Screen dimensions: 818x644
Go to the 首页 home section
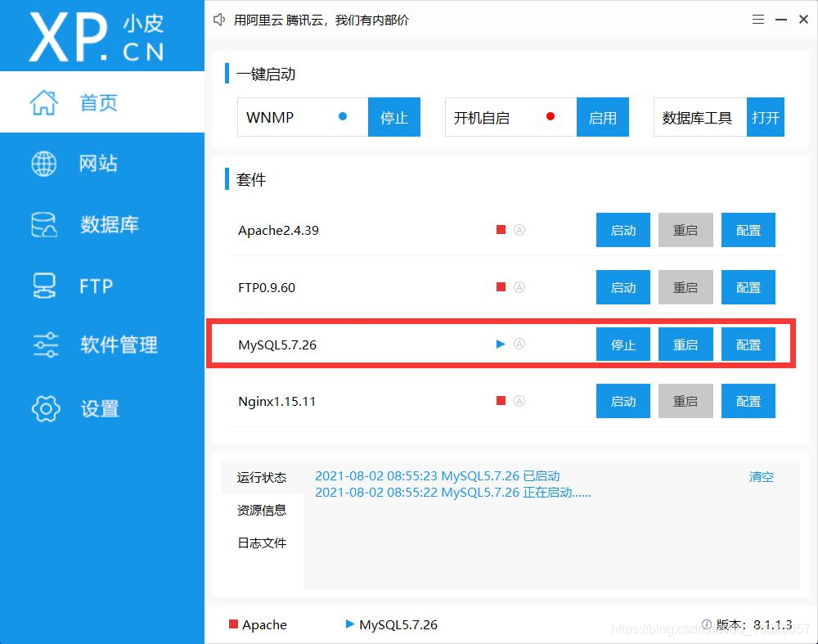click(x=98, y=102)
